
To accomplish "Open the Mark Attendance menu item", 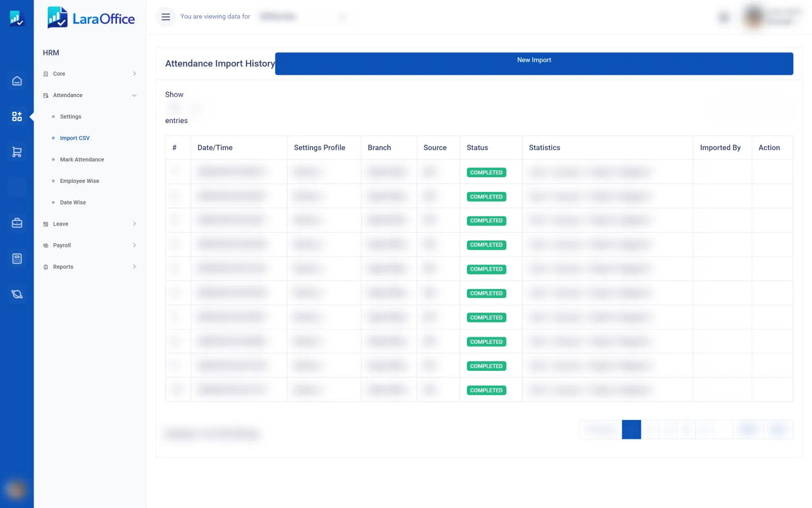I will (82, 160).
